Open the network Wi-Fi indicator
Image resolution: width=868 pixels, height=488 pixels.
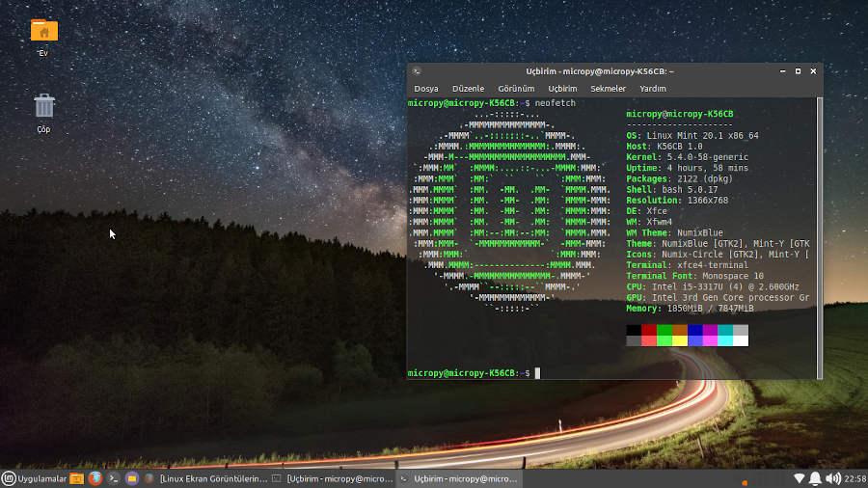[799, 478]
